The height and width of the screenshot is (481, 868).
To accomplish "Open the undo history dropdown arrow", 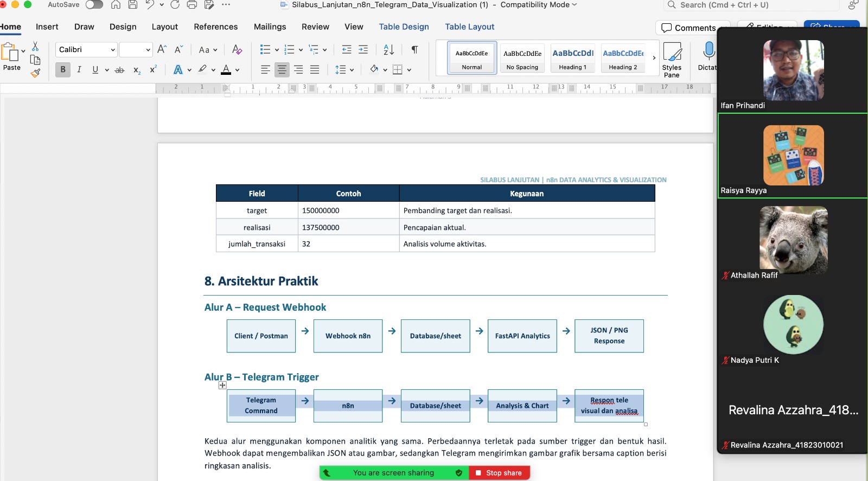I will coord(162,5).
